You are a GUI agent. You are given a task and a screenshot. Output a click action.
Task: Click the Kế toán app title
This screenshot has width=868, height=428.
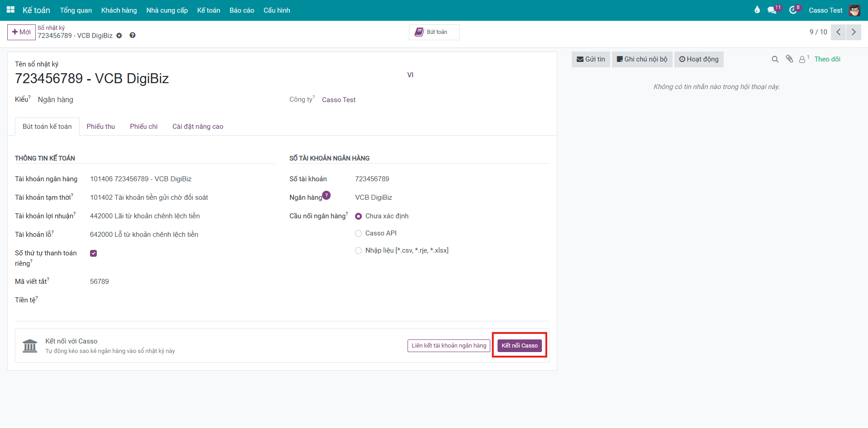(36, 10)
